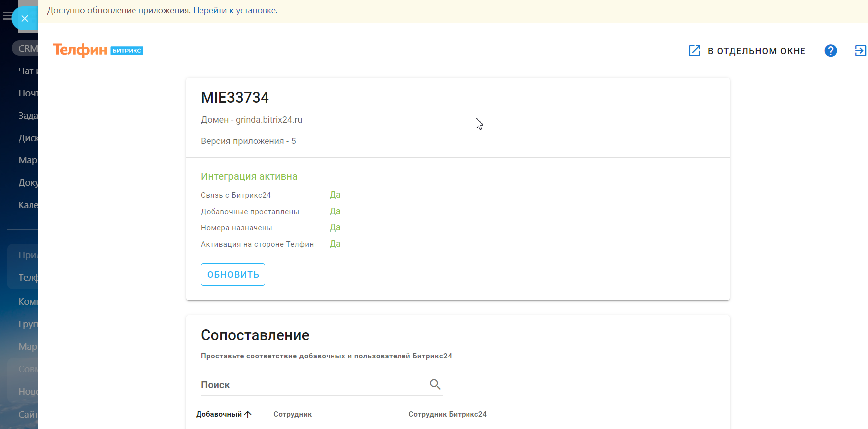The height and width of the screenshot is (429, 868).
Task: Open Почта item in left sidebar
Action: tap(27, 93)
